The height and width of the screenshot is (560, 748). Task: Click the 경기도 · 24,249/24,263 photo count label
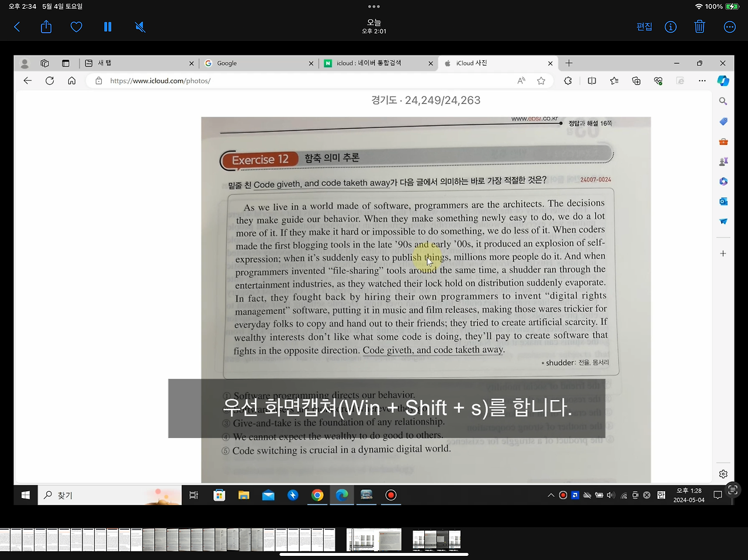[426, 100]
